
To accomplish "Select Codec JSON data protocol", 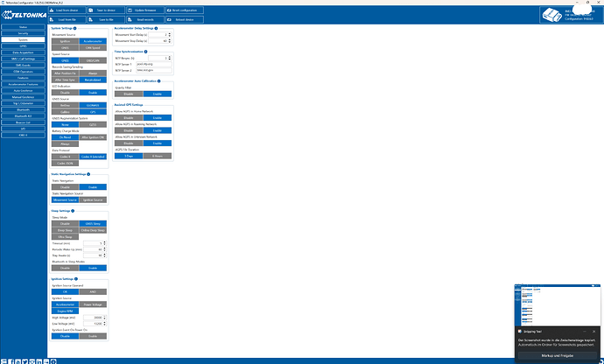I will 65,164.
